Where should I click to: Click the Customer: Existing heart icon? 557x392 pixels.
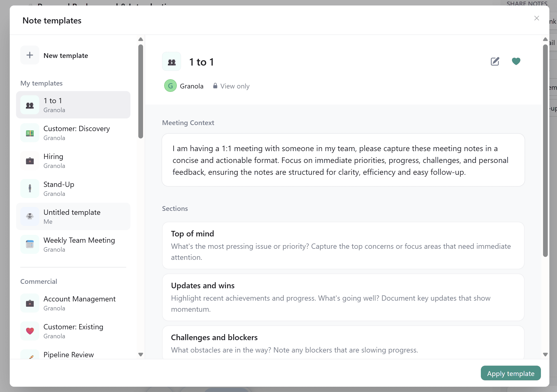pyautogui.click(x=30, y=331)
